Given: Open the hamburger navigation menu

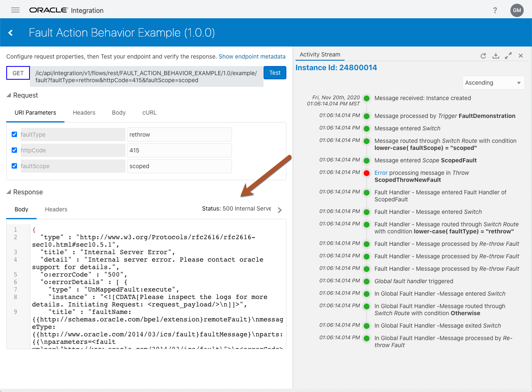Looking at the screenshot, I should click(x=15, y=10).
